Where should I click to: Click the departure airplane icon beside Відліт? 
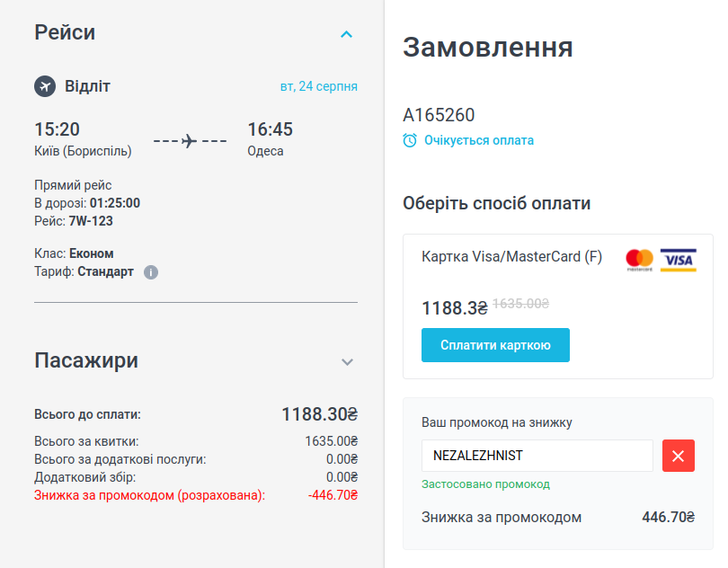click(45, 86)
